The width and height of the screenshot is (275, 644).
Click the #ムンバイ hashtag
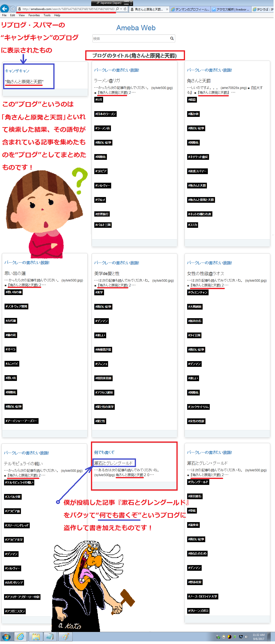[x=12, y=364]
